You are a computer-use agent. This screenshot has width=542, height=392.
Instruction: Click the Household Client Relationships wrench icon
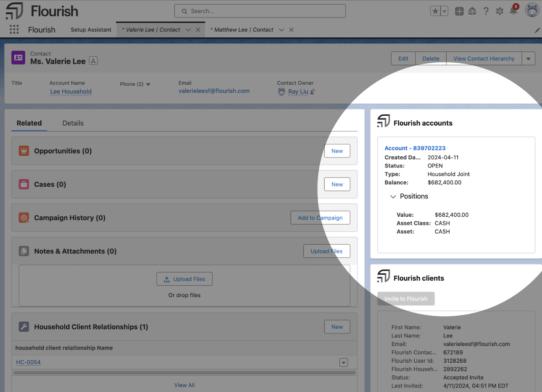(24, 326)
